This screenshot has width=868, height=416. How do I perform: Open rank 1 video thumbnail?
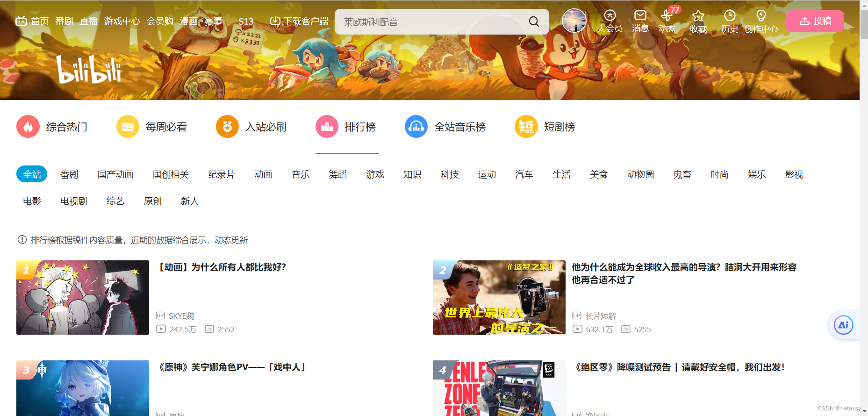pos(83,297)
